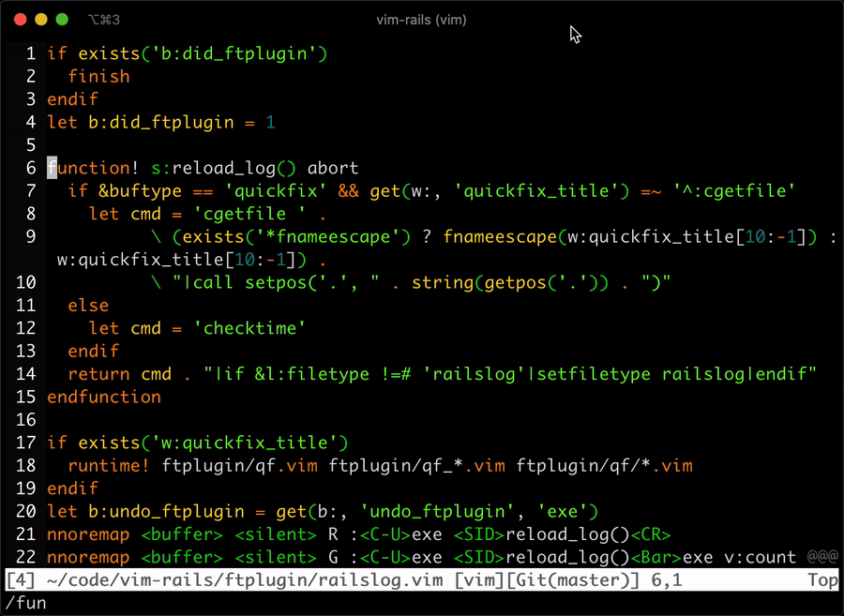Click 'endif' on line 19
This screenshot has width=844, height=616.
click(x=72, y=488)
